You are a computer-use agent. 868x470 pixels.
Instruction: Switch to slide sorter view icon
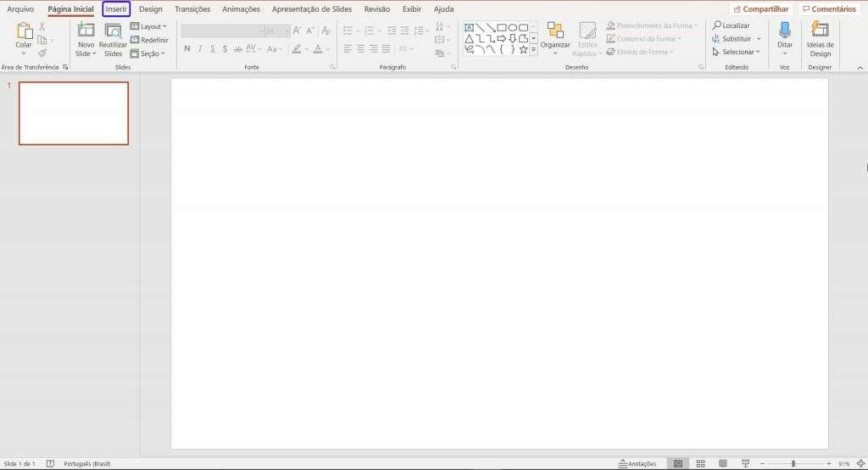tap(700, 463)
